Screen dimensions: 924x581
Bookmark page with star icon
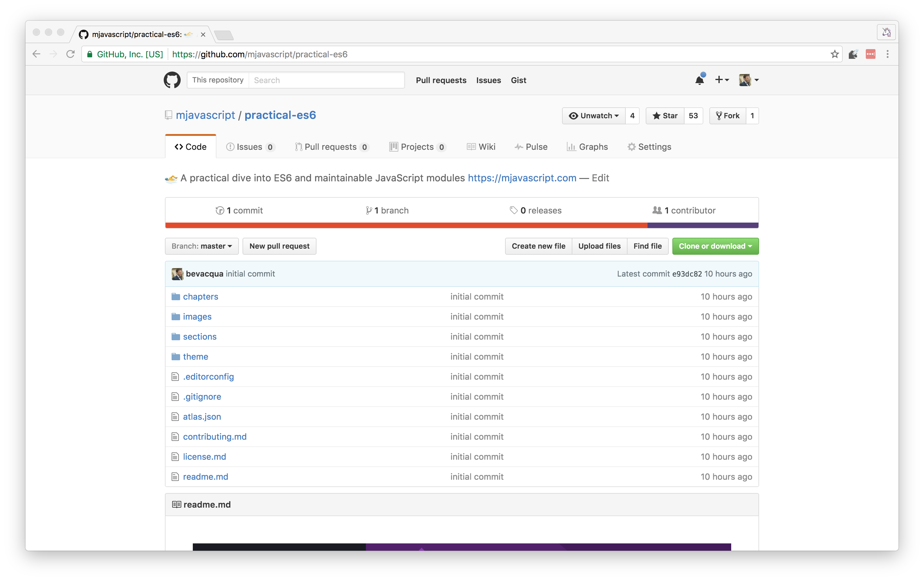pos(834,54)
